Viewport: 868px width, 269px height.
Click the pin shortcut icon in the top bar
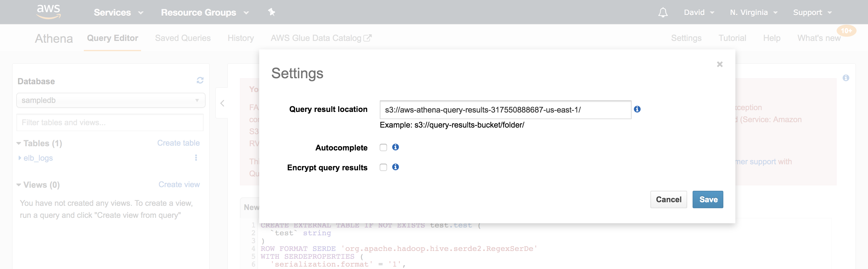click(x=272, y=12)
